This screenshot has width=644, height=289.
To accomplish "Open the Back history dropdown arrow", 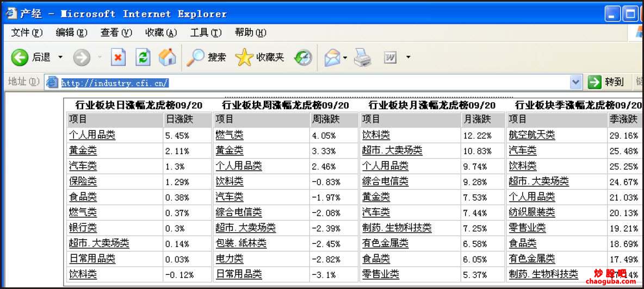I will (60, 57).
